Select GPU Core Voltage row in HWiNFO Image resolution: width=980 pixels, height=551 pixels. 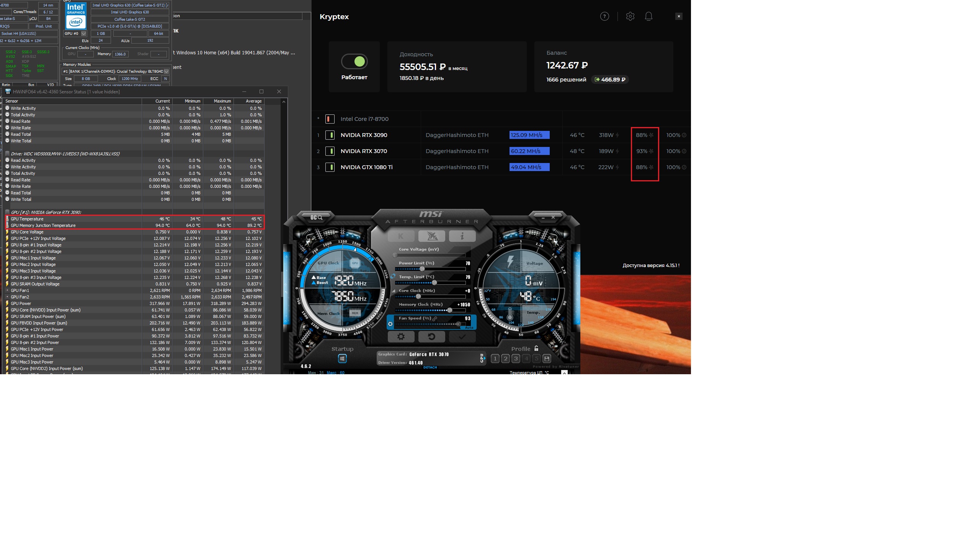[x=134, y=232]
